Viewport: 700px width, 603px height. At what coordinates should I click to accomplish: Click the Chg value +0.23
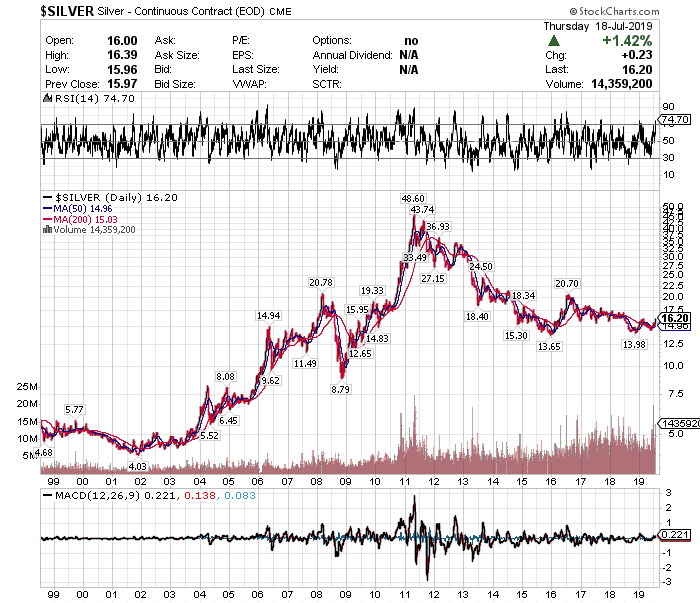(x=637, y=55)
